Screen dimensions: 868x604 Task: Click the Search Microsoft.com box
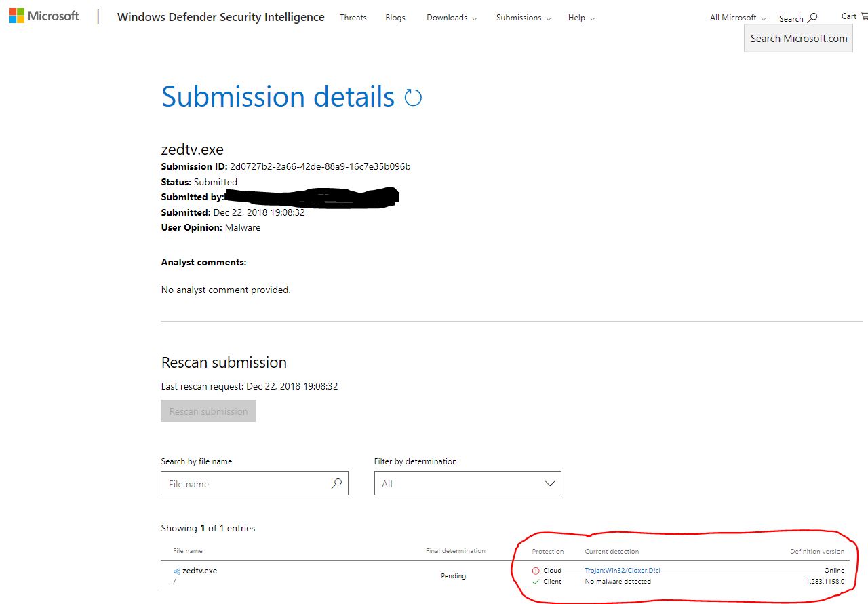click(799, 39)
